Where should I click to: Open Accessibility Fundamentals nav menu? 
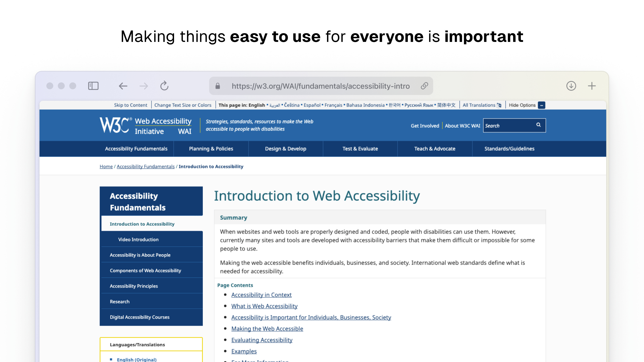pos(136,149)
